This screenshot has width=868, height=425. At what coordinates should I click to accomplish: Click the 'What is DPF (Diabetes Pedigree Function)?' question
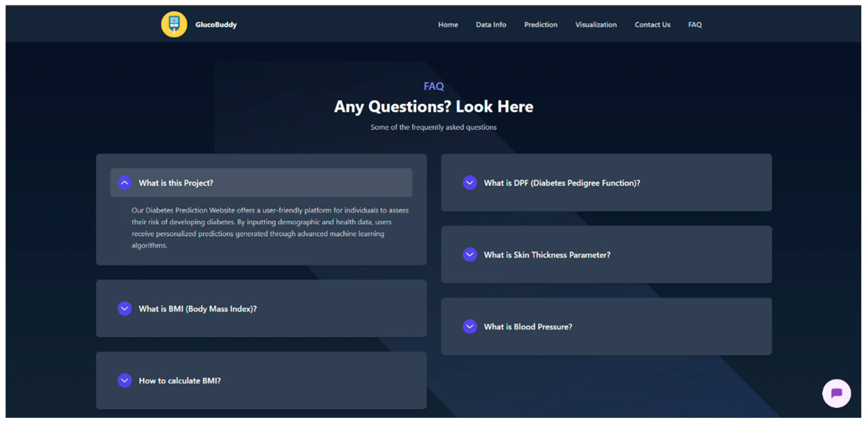[x=562, y=183]
